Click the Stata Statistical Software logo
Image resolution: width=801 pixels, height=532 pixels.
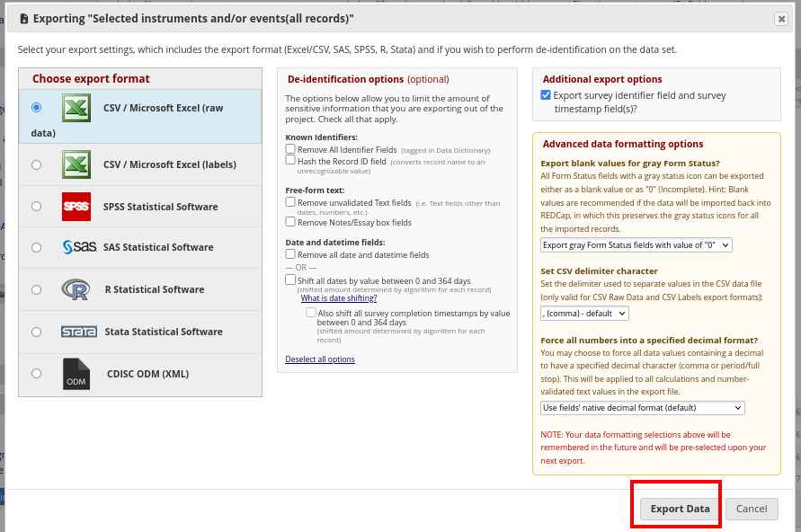[79, 332]
